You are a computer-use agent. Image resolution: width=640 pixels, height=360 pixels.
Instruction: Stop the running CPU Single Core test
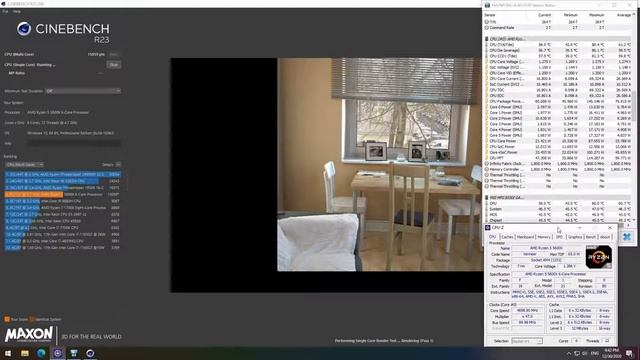click(x=113, y=64)
